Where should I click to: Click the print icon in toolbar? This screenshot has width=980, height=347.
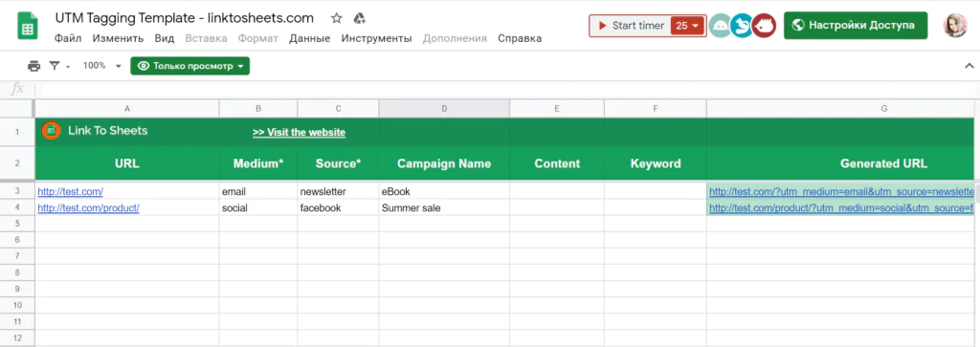point(33,66)
